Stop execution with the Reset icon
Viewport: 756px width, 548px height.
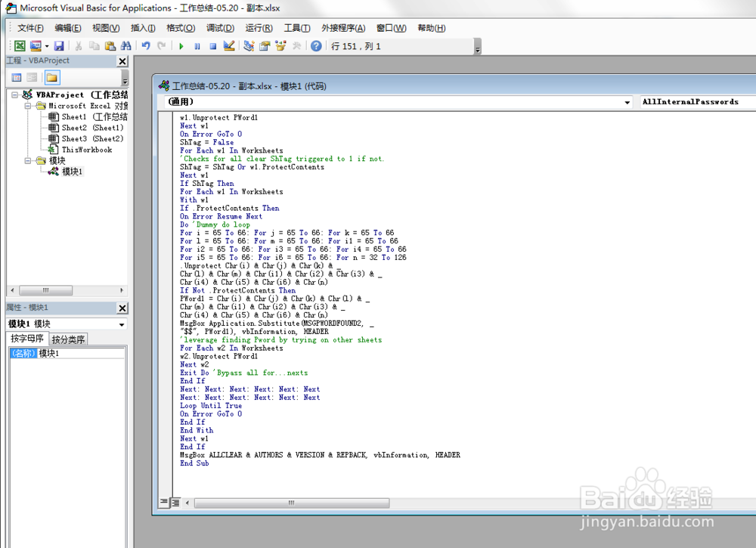(x=213, y=46)
